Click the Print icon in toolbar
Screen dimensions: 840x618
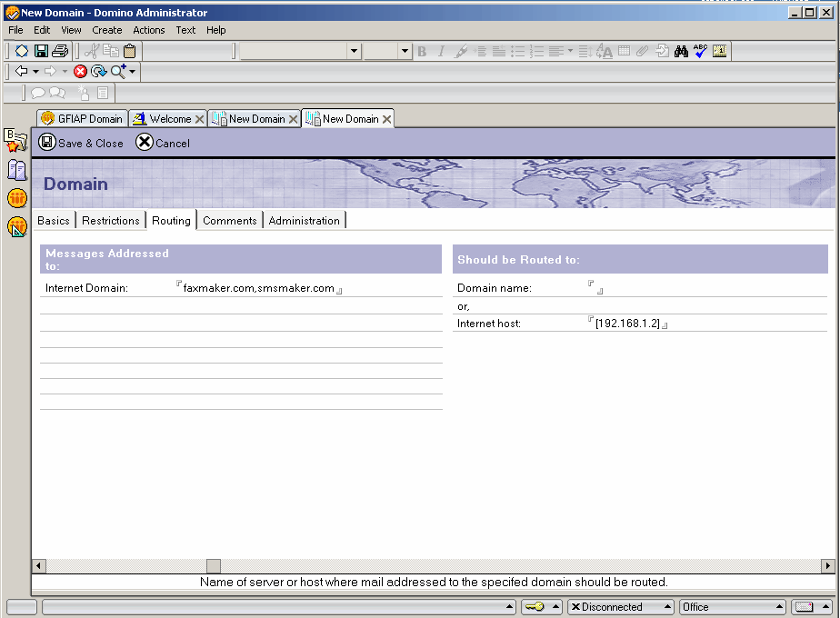point(60,51)
